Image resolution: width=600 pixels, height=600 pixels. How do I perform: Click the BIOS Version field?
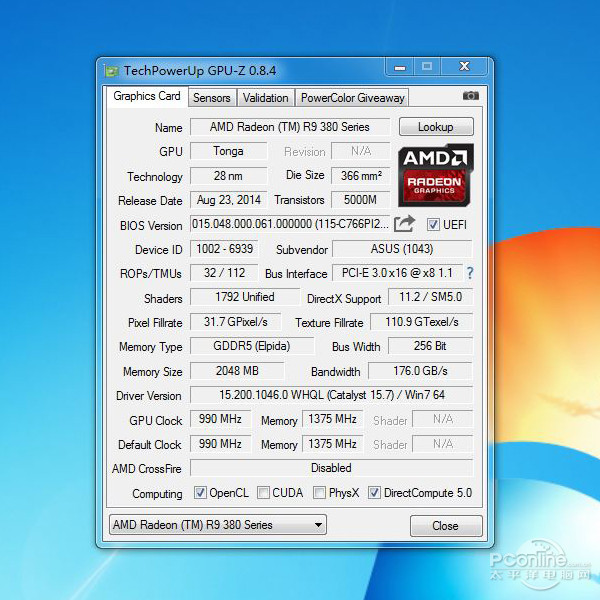tap(290, 224)
